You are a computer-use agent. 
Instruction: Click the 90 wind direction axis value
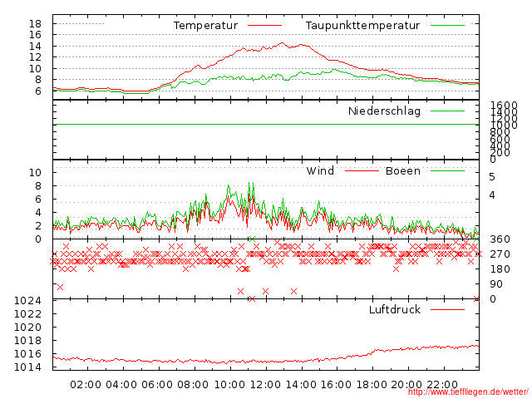(496, 284)
